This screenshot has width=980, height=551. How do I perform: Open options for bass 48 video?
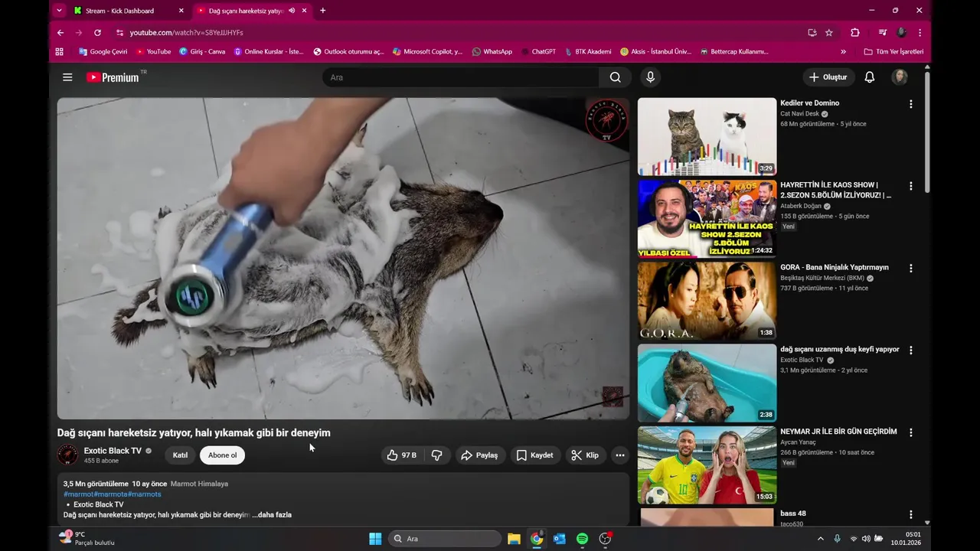coord(911,515)
